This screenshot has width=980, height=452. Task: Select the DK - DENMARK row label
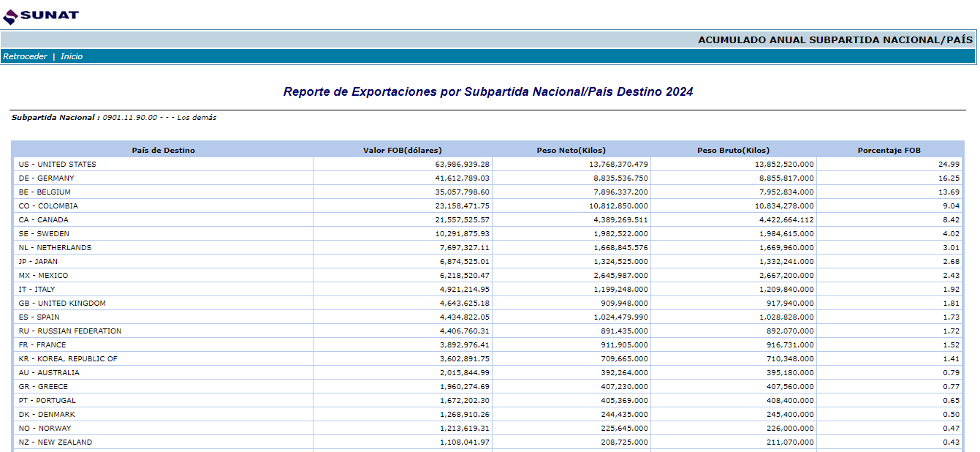tap(48, 415)
